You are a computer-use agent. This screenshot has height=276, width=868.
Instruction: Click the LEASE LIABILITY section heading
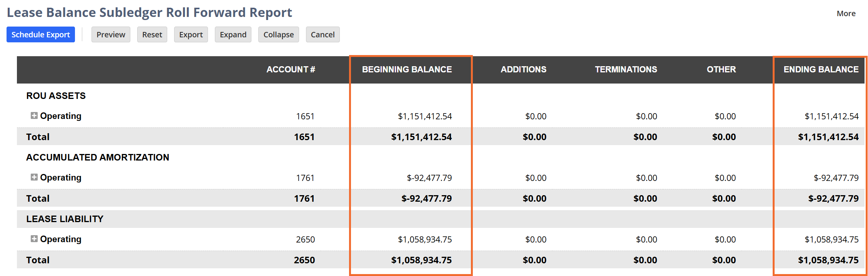tap(65, 219)
